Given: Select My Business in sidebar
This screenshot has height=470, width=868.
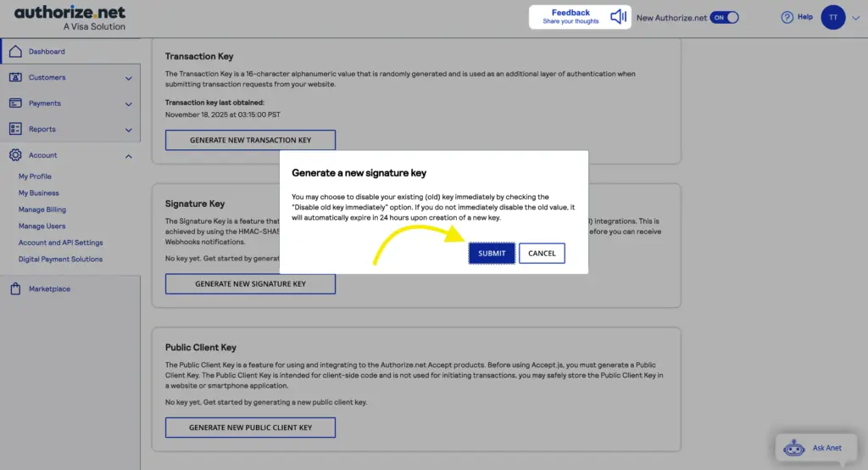Looking at the screenshot, I should (39, 193).
